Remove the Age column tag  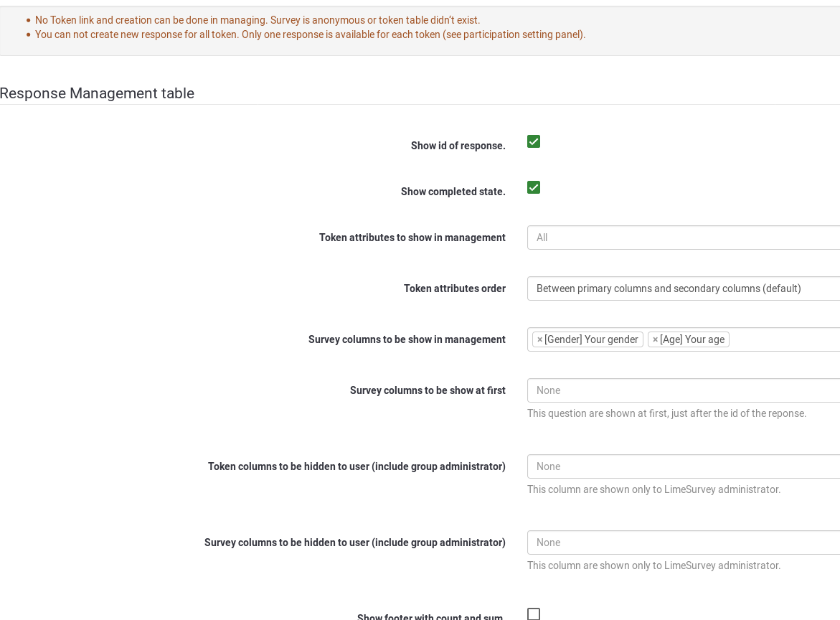[655, 339]
